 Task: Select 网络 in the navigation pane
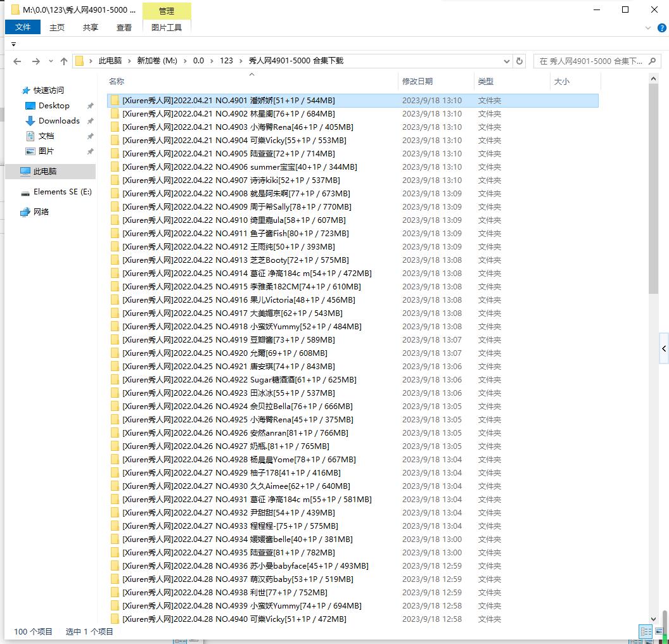(41, 212)
